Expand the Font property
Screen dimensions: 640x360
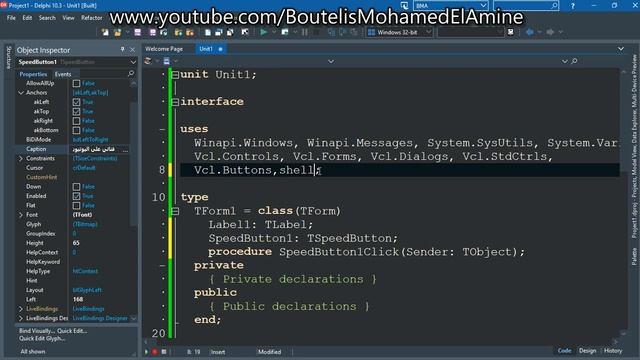pyautogui.click(x=21, y=215)
